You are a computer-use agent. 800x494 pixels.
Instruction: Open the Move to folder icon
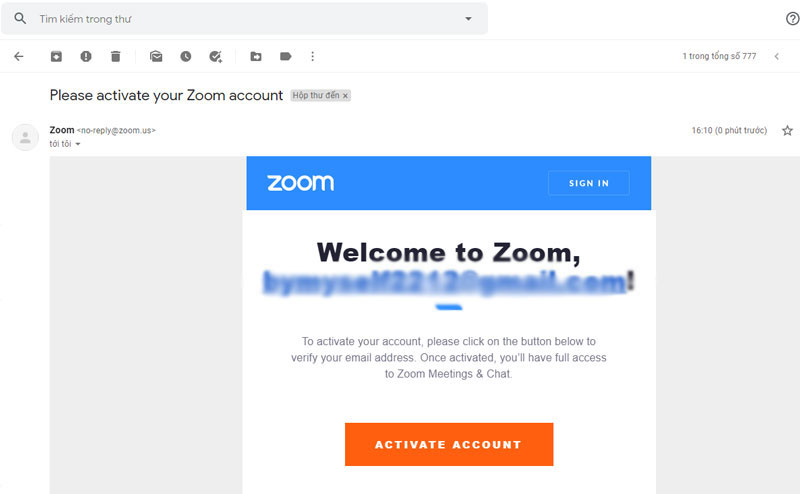pos(256,57)
